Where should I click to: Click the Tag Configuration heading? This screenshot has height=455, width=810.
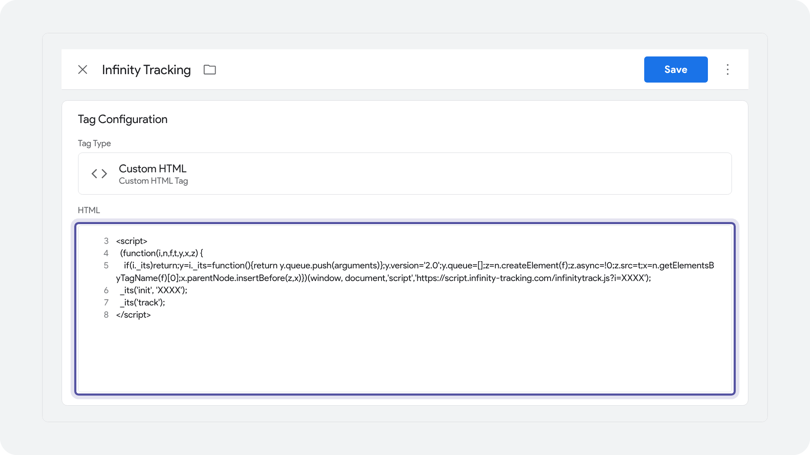point(122,119)
